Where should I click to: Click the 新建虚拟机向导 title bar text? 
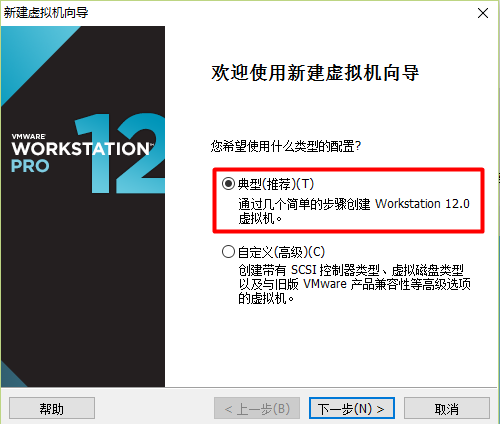pos(46,13)
